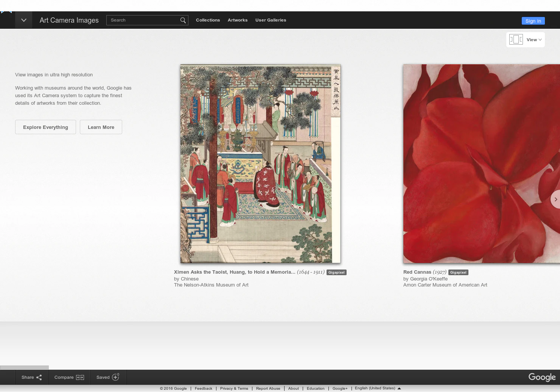The width and height of the screenshot is (560, 392).
Task: Expand the View dropdown
Action: click(x=534, y=40)
